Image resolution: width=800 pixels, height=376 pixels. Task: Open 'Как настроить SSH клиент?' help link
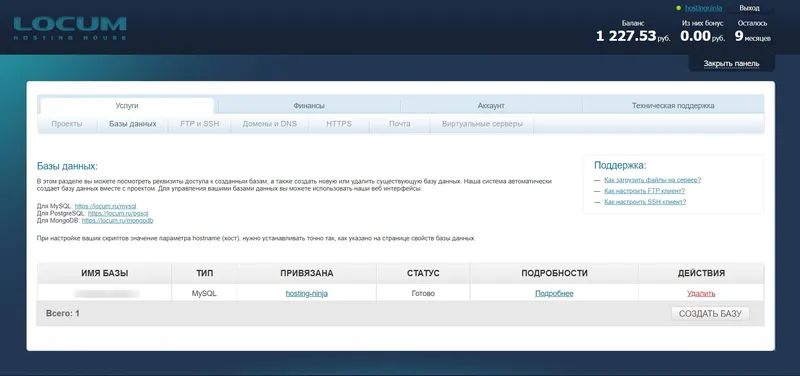(x=645, y=202)
